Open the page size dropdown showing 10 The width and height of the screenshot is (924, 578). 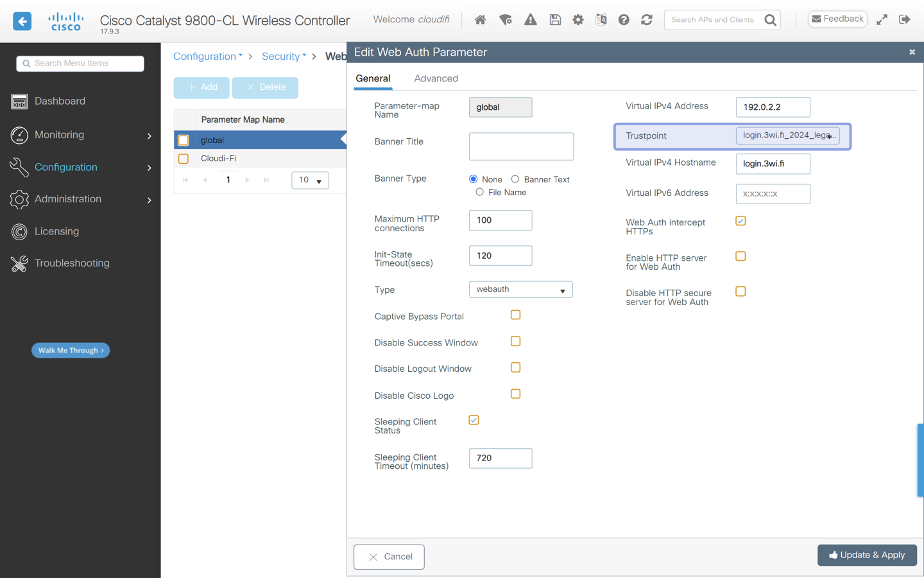pyautogui.click(x=310, y=180)
